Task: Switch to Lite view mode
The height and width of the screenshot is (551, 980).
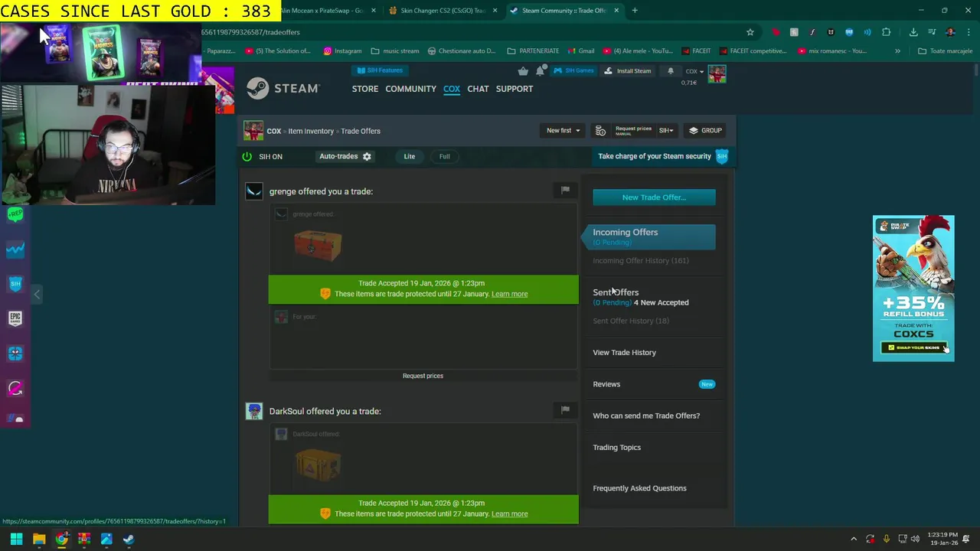Action: [410, 156]
